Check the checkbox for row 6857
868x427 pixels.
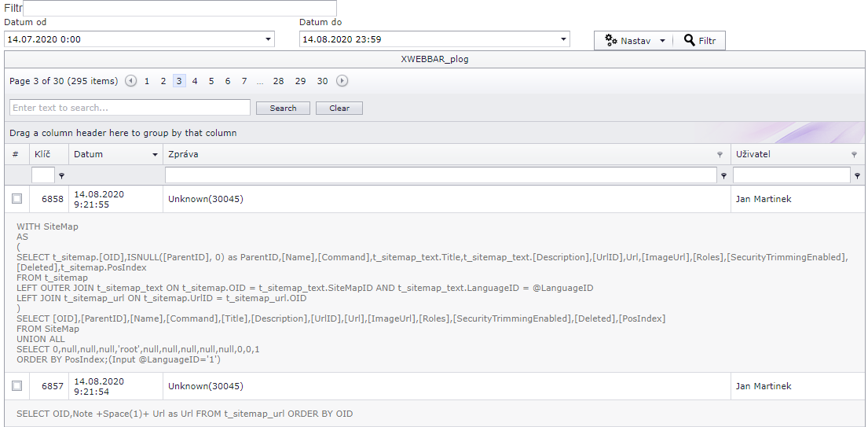click(x=17, y=386)
